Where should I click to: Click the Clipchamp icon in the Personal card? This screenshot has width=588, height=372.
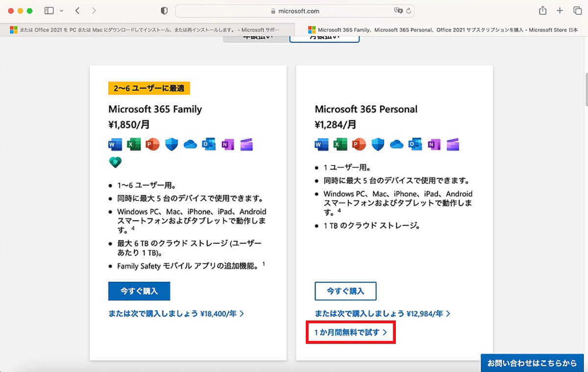click(453, 144)
